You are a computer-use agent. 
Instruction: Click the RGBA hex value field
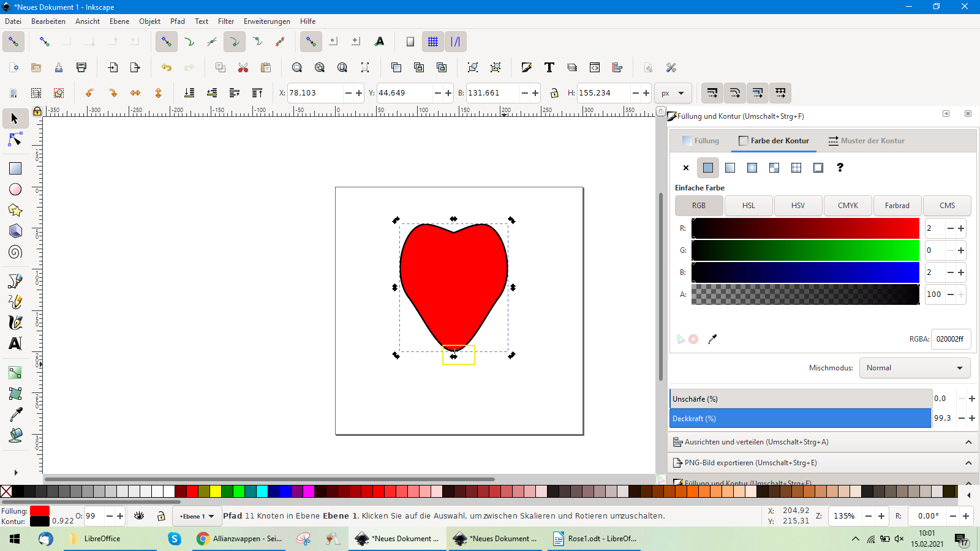click(950, 339)
